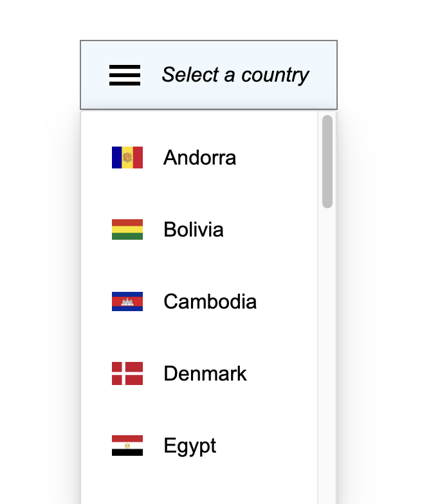Click the Cambodia country name
Image resolution: width=422 pixels, height=504 pixels.
click(x=210, y=301)
